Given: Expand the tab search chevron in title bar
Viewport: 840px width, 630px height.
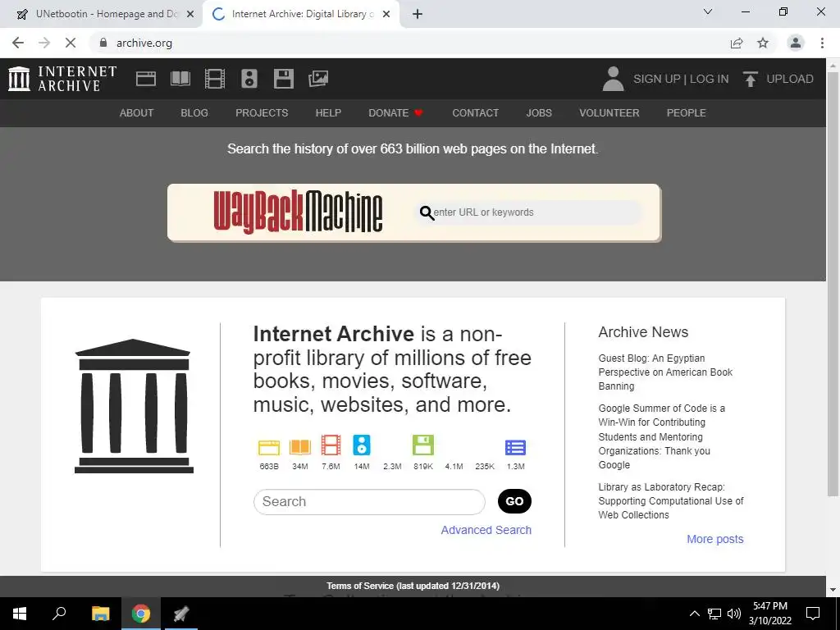Looking at the screenshot, I should point(708,11).
